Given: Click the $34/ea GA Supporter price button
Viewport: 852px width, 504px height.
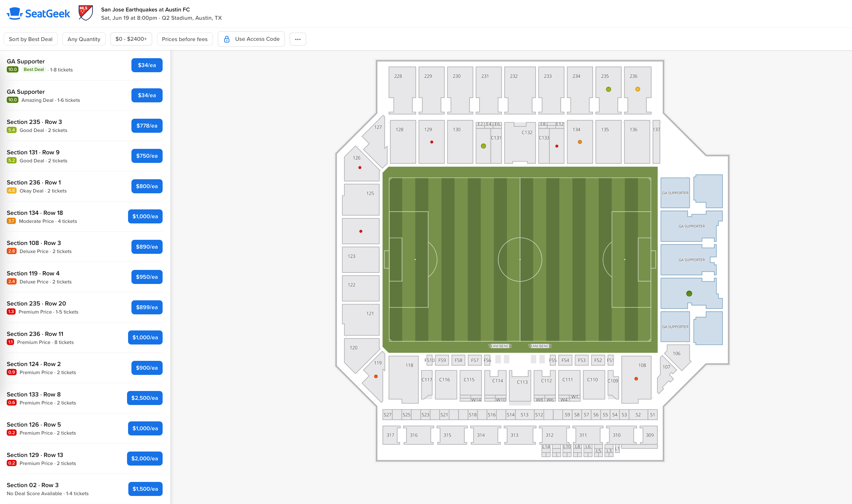Looking at the screenshot, I should [146, 65].
